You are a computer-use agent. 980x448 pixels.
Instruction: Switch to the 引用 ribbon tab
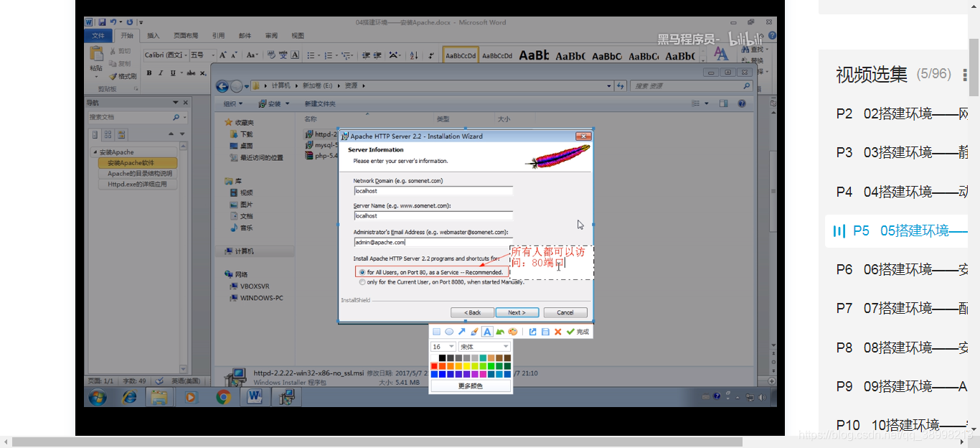pos(218,35)
